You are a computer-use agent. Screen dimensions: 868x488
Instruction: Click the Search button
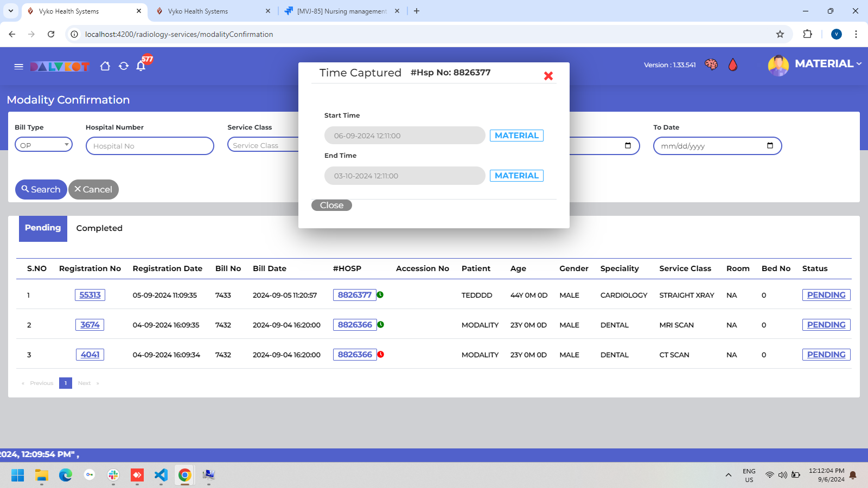tap(41, 190)
